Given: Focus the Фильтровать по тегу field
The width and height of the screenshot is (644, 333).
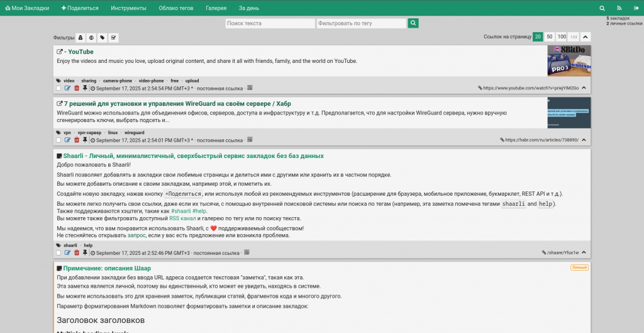Looking at the screenshot, I should (x=362, y=23).
